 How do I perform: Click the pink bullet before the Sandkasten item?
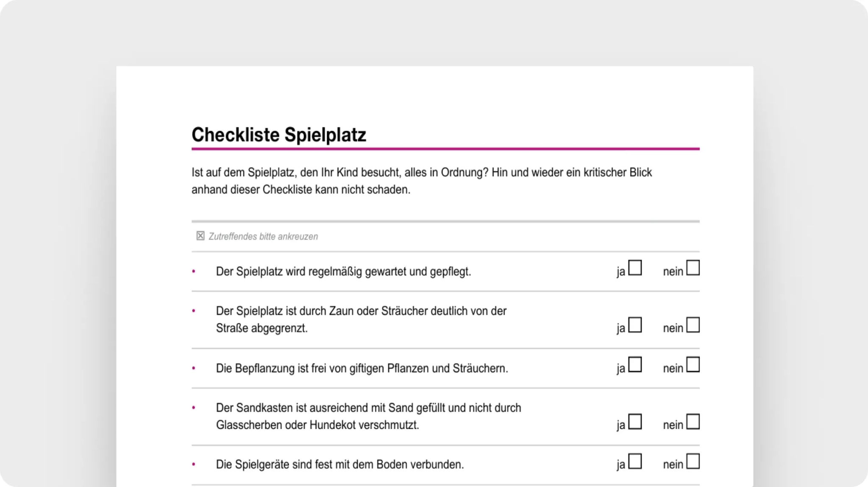(194, 408)
